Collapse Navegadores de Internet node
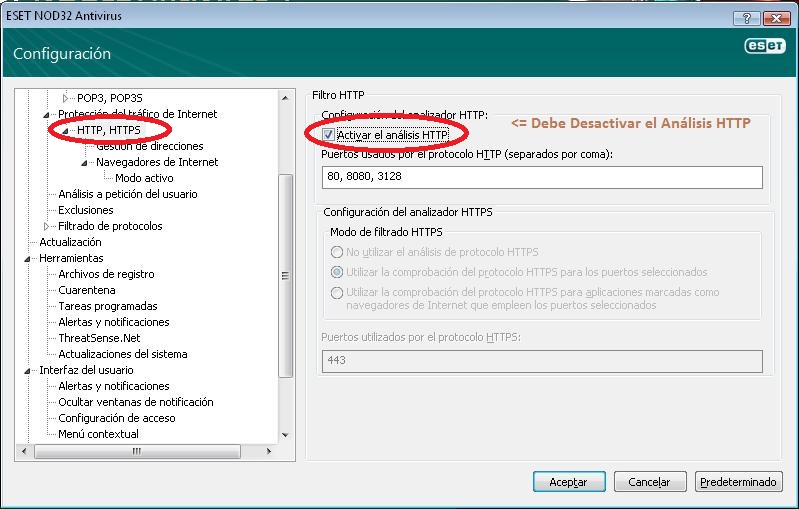 click(85, 162)
